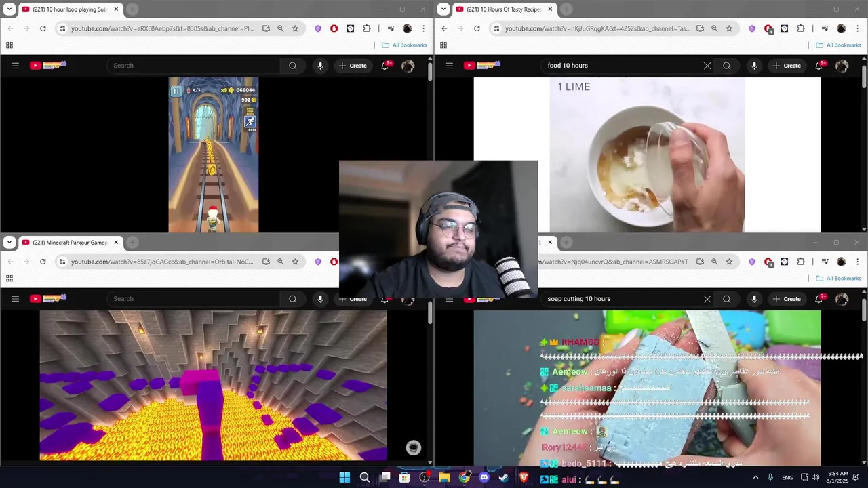Click voice search mic in soap cutting window
Screen dimensions: 868x488
[x=754, y=299]
